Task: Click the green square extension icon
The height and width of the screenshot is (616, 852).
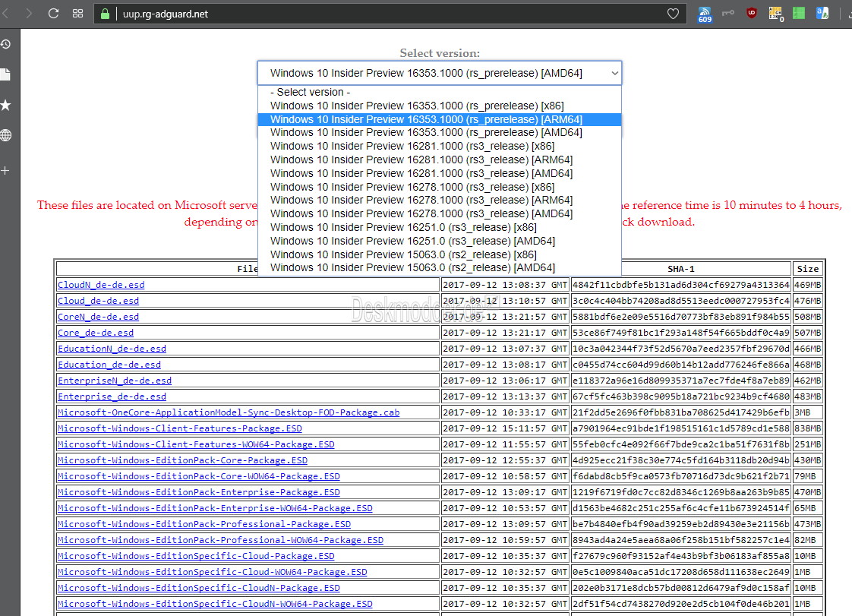Action: pos(799,13)
